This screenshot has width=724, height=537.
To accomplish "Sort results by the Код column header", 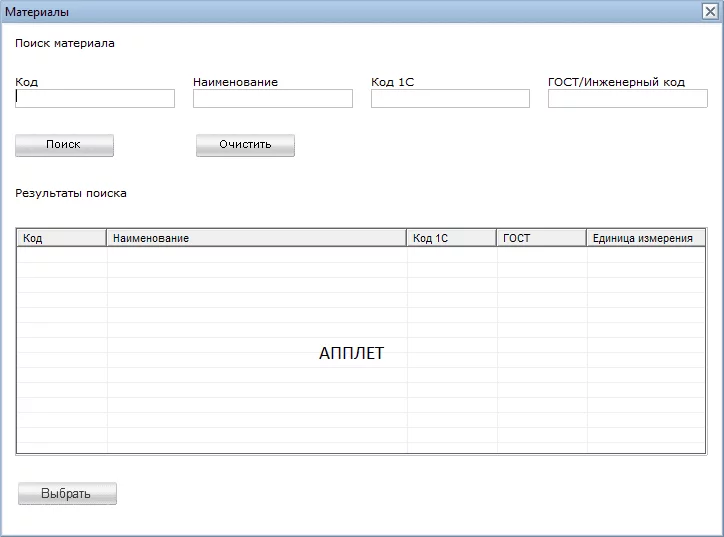I will pos(62,238).
